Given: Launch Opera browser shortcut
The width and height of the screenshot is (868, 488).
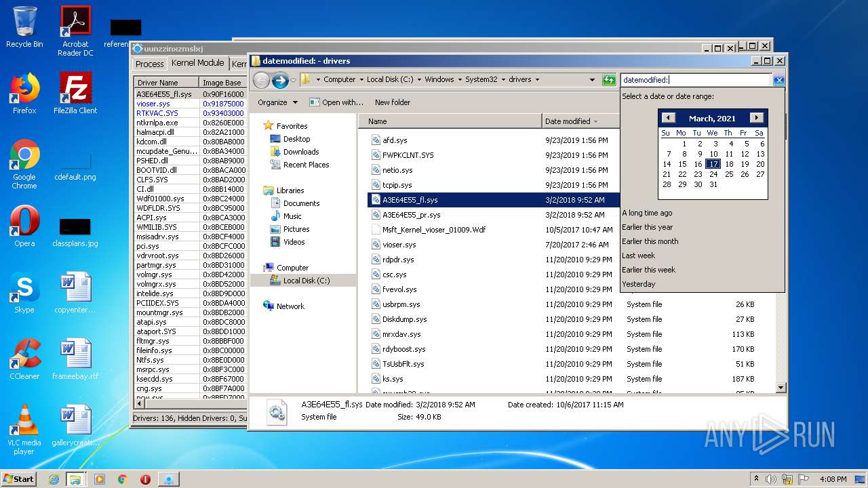Looking at the screenshot, I should [24, 226].
